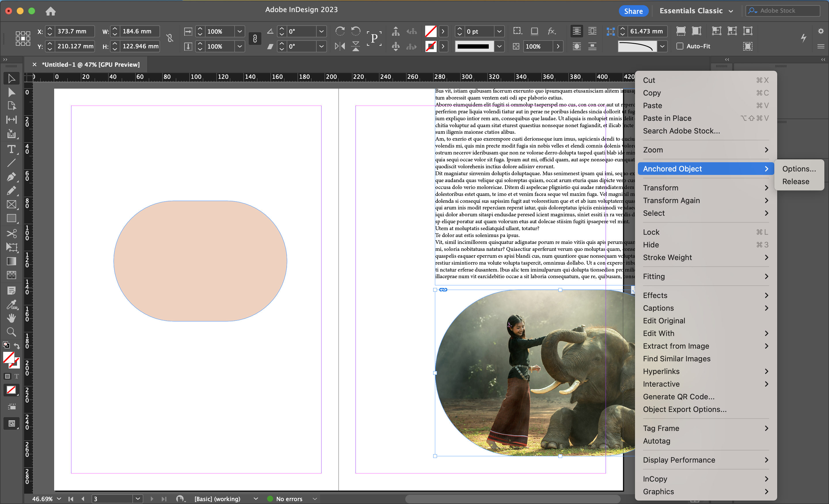Select the Zoom tool in toolbar
This screenshot has width=829, height=504.
[11, 332]
